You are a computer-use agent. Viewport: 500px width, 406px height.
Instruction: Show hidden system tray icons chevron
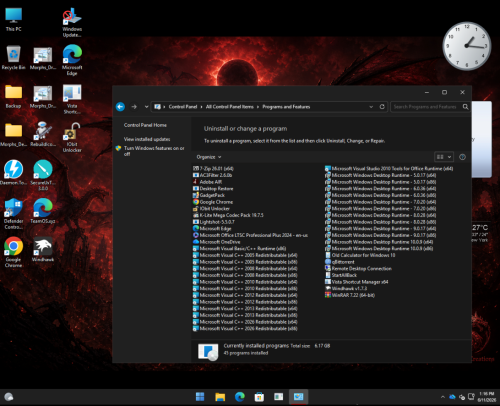pyautogui.click(x=443, y=397)
